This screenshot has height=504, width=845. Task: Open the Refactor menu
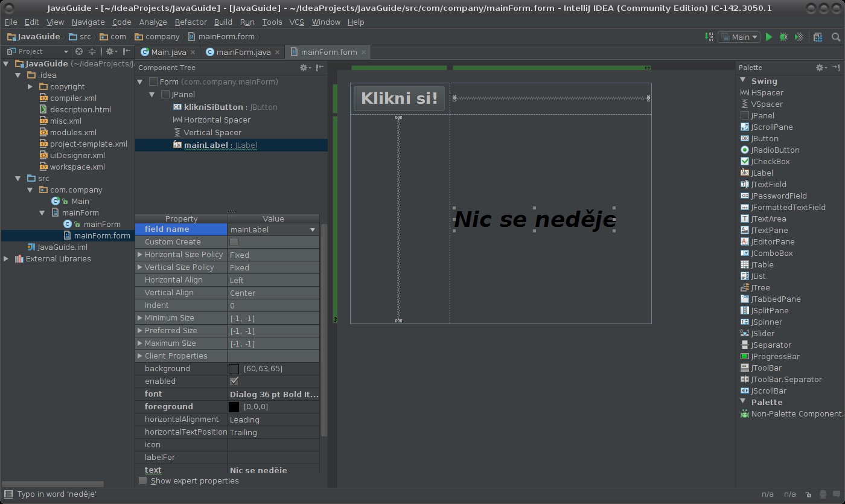tap(191, 22)
